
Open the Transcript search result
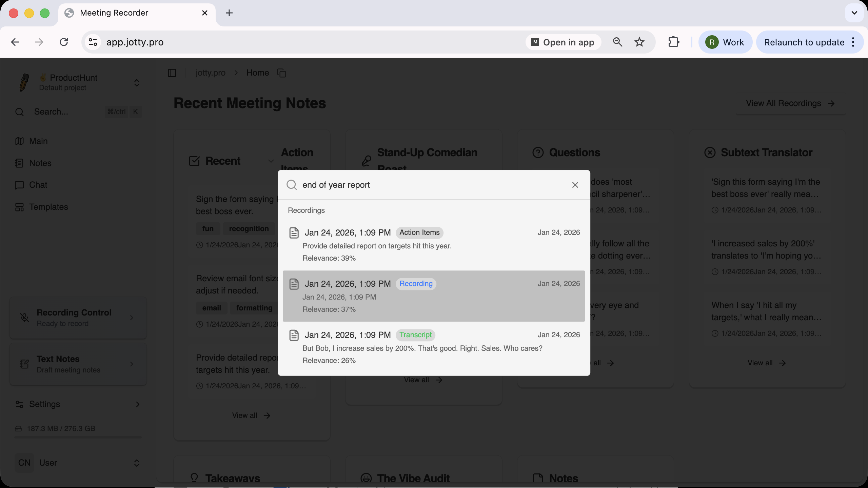[434, 347]
